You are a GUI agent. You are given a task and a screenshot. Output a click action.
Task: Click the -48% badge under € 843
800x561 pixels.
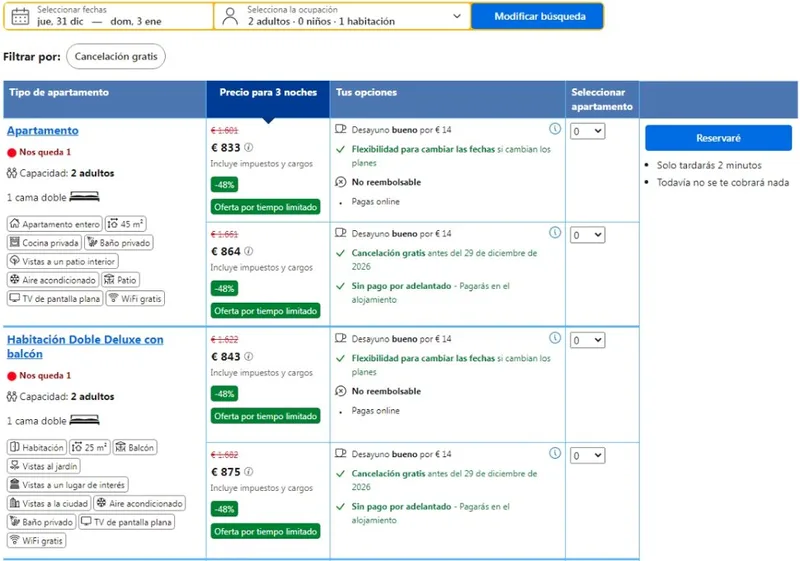(224, 394)
